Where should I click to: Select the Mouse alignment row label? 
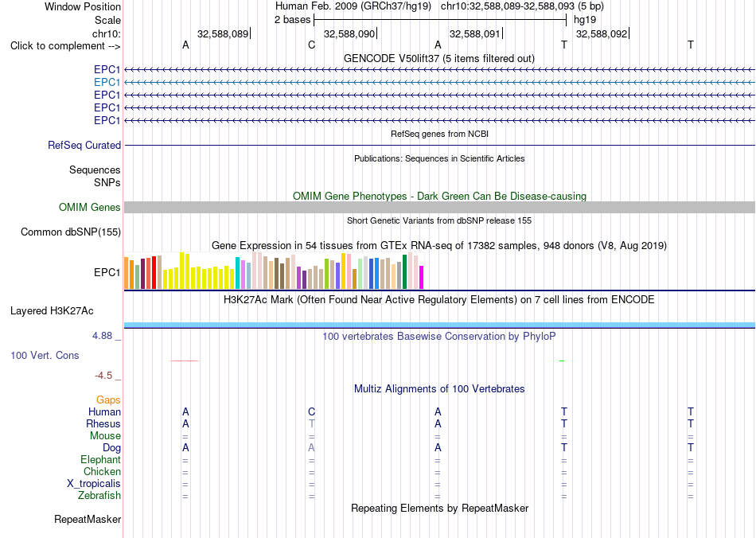pyautogui.click(x=105, y=436)
